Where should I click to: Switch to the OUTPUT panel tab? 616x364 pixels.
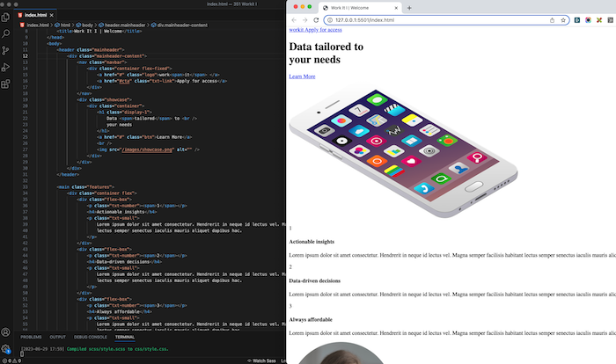(x=57, y=337)
